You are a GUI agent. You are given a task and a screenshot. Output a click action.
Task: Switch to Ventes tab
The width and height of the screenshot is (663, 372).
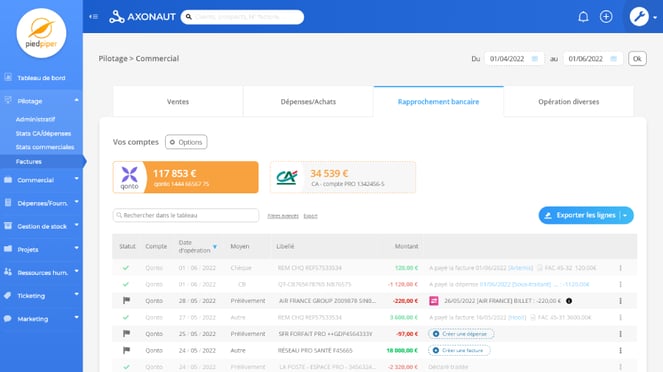[178, 101]
